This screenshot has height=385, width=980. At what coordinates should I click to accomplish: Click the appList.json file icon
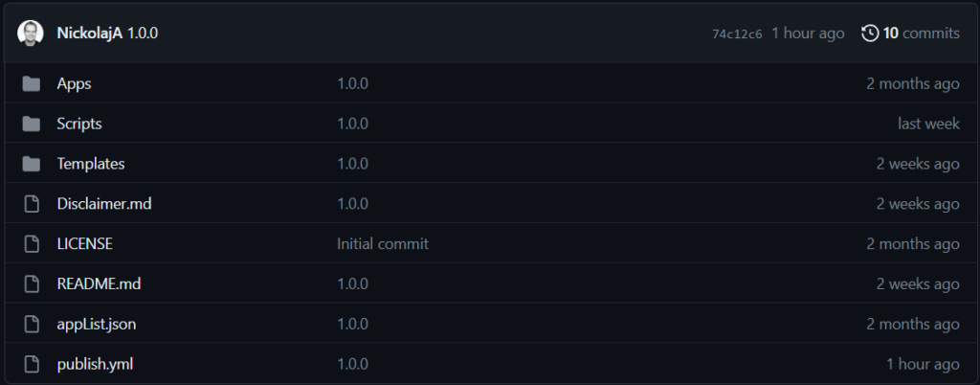point(32,324)
